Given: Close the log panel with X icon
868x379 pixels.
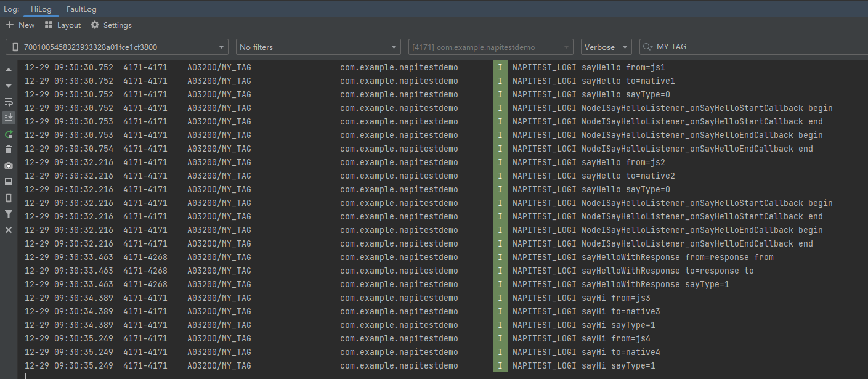Looking at the screenshot, I should 9,230.
